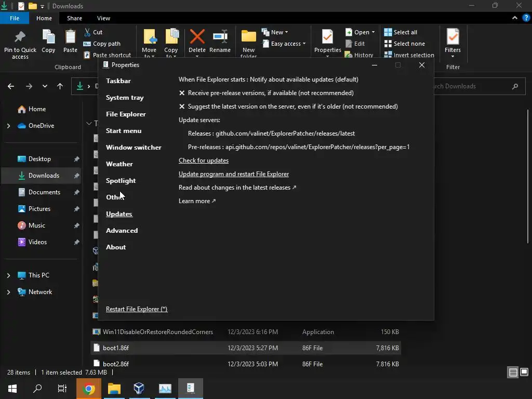This screenshot has width=532, height=399.
Task: Open Taskbar section in Properties
Action: [x=118, y=81]
